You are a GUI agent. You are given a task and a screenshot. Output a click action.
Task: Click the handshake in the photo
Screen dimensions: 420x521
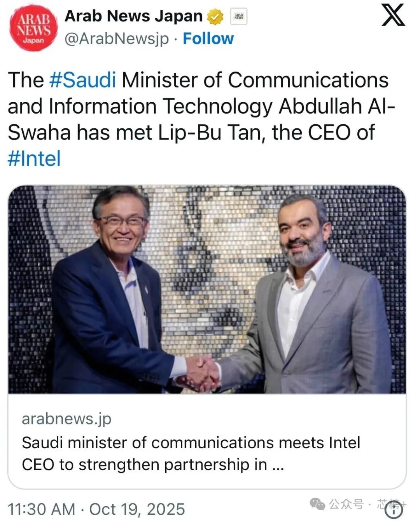tap(202, 373)
